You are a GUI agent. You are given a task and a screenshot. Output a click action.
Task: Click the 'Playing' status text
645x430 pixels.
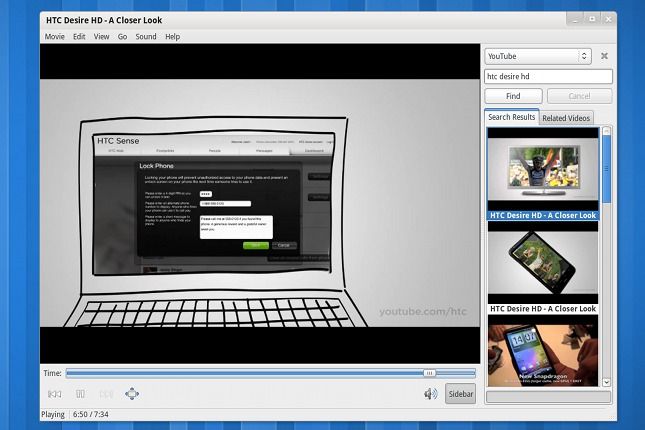click(53, 414)
